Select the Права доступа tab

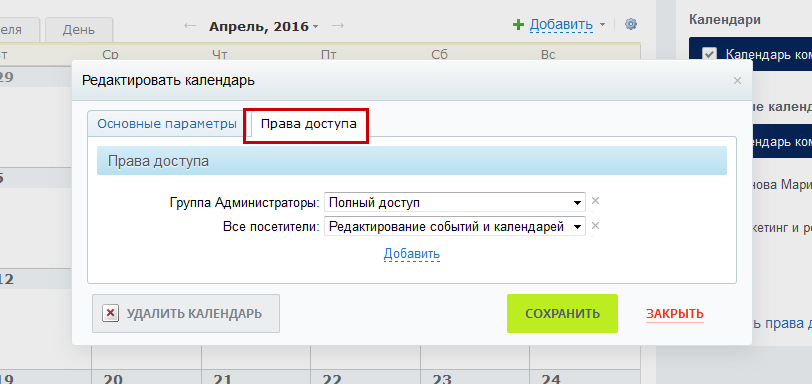click(309, 124)
